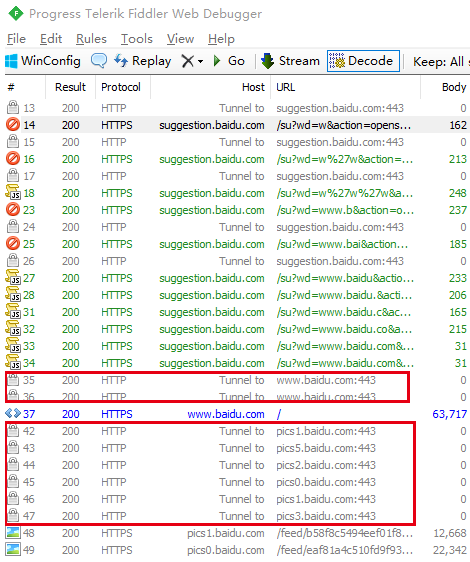The image size is (470, 562).
Task: Click blocked icon of session 14
Action: point(13,124)
